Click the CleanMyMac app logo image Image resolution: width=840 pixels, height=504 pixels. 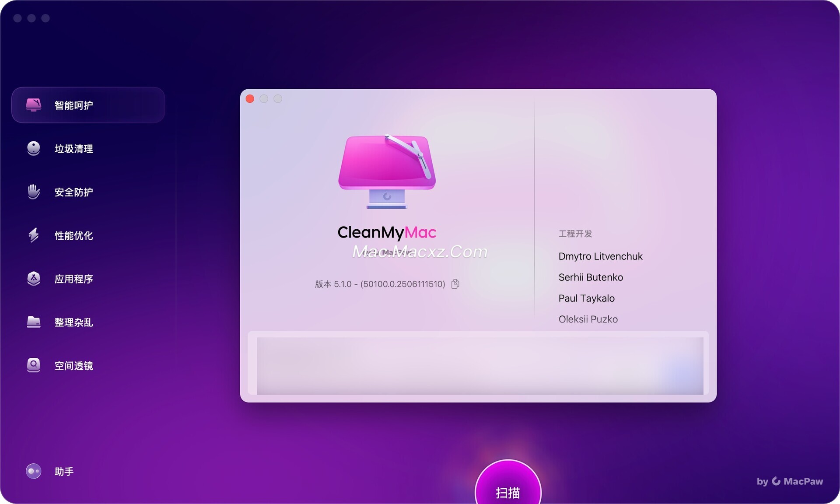click(387, 171)
